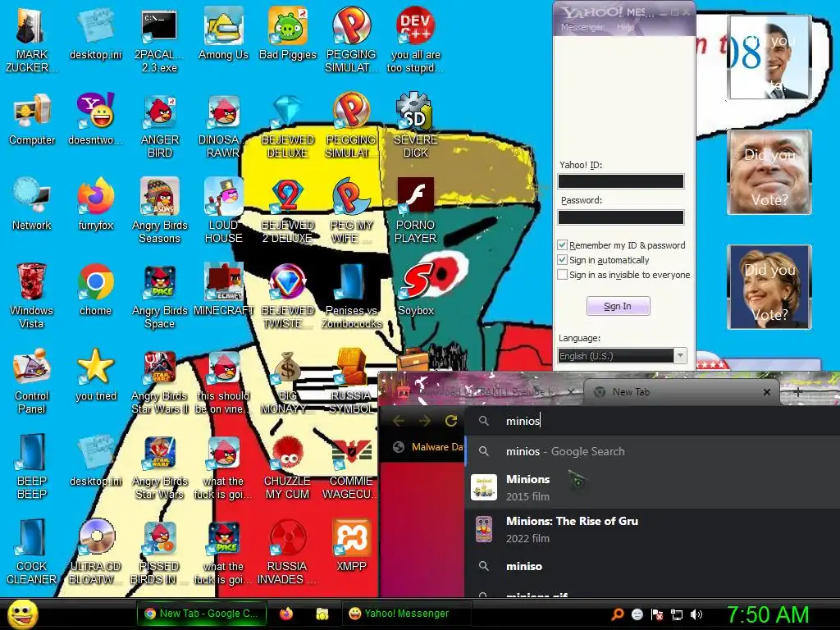Open the LOUD HOUSE desktop icon
This screenshot has height=630, width=840.
(223, 197)
